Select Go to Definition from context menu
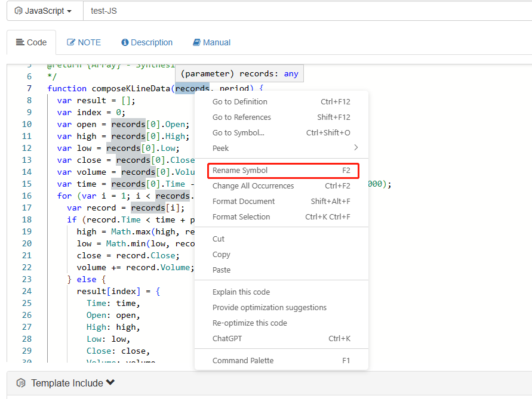 pos(240,102)
